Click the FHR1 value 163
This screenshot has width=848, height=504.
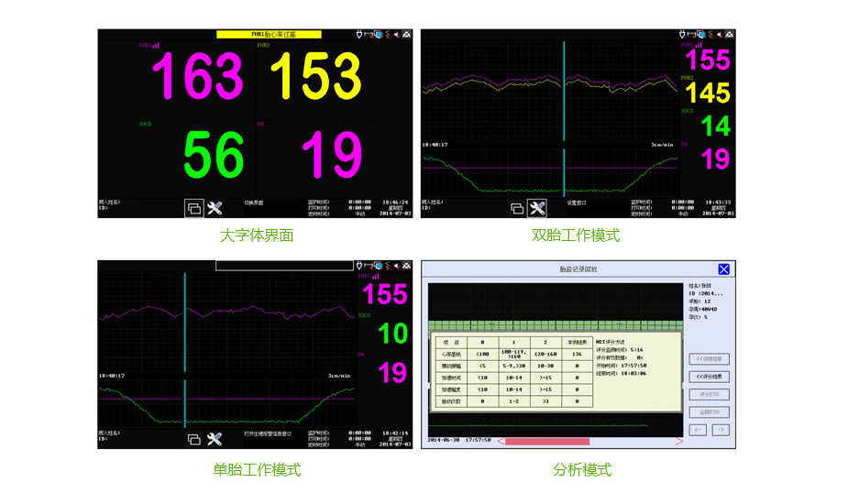(x=197, y=77)
